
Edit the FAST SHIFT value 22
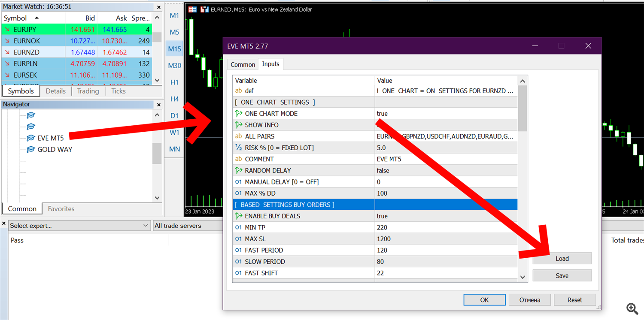click(x=446, y=273)
